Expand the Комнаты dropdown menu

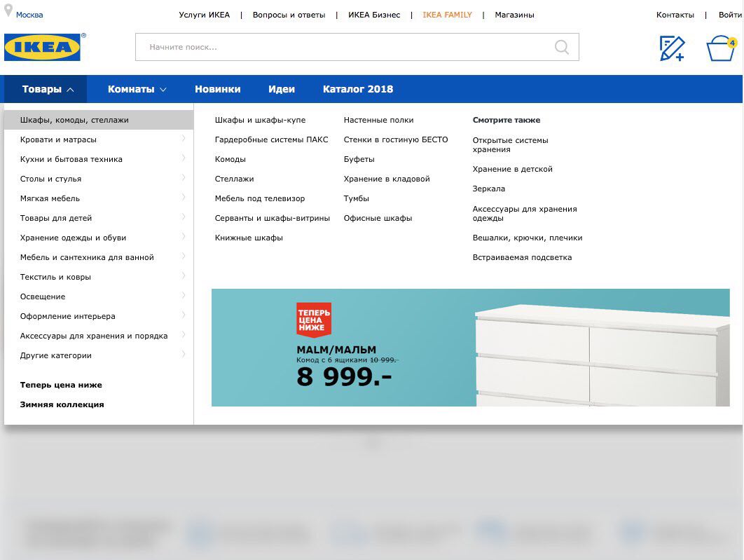pyautogui.click(x=137, y=89)
